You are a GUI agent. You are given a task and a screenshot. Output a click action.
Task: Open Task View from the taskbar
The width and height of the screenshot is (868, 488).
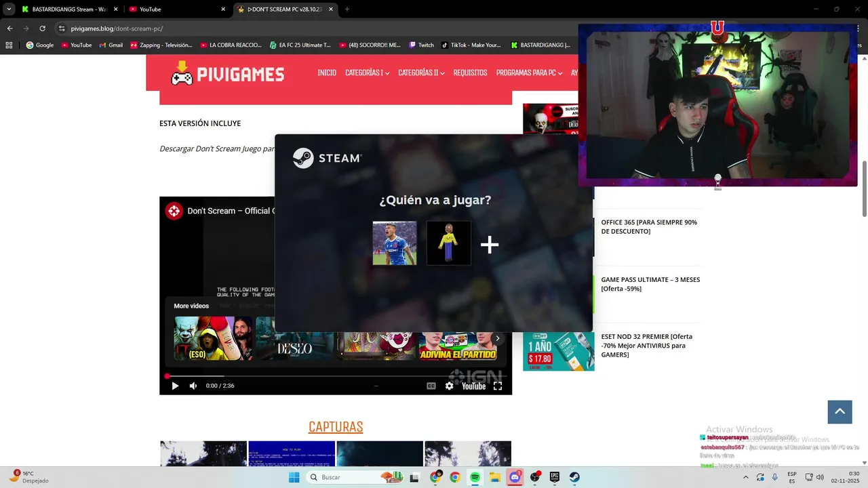click(414, 477)
